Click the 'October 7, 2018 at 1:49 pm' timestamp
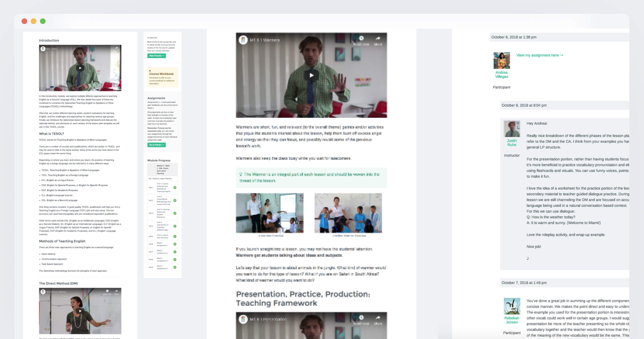Viewport: 644px width, 339px height. [x=524, y=283]
